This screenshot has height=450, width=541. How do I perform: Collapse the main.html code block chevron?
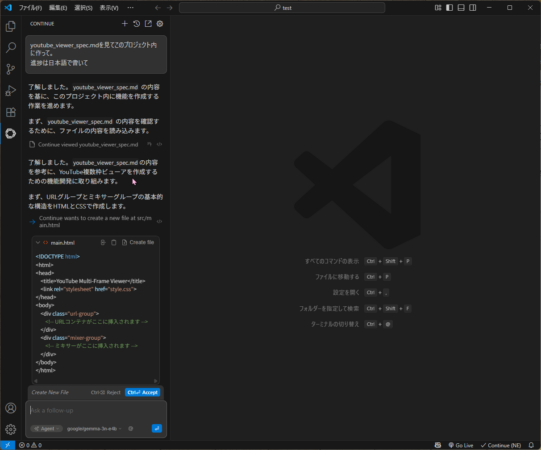[x=38, y=243]
